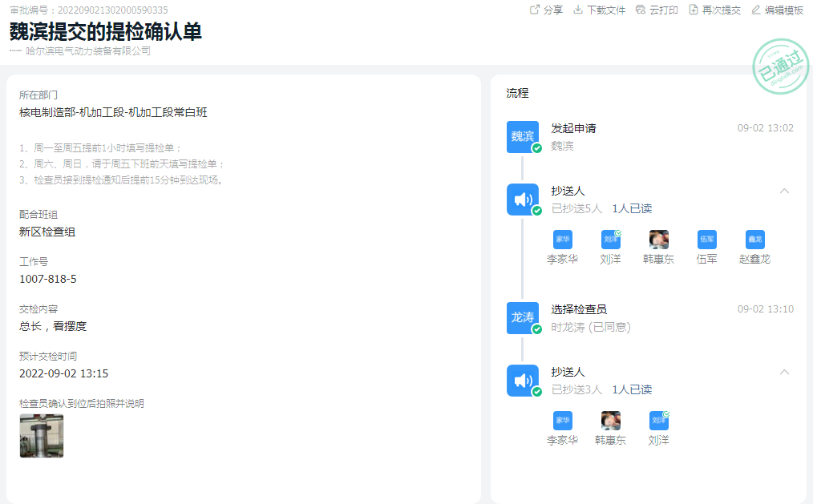Open the inspection confirmation photo attachment
This screenshot has width=813, height=504.
coord(41,436)
